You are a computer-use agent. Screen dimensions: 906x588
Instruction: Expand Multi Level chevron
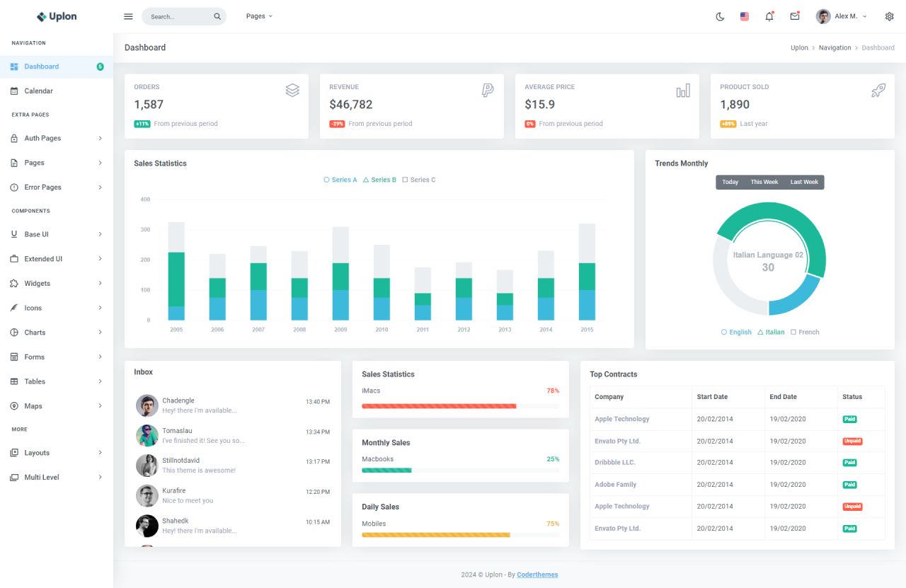pos(101,478)
